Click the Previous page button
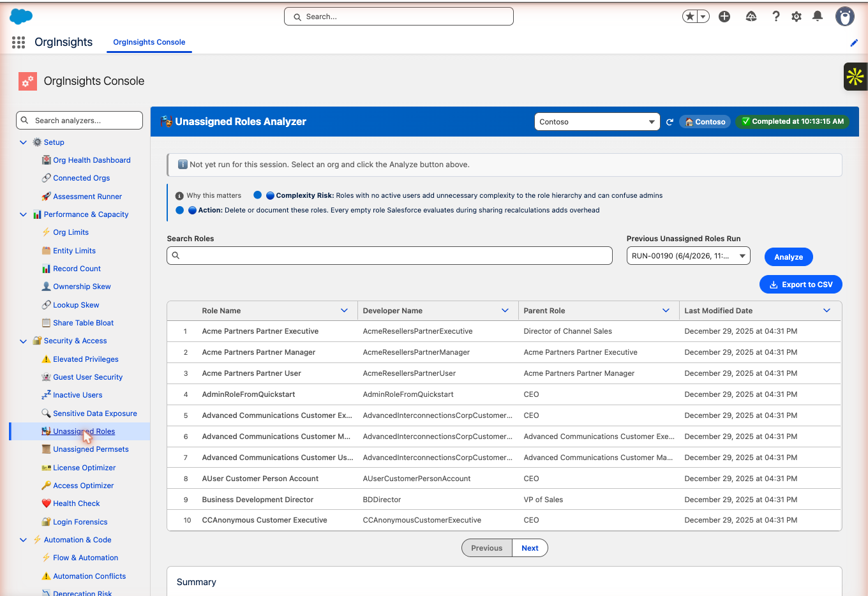This screenshot has height=596, width=868. click(487, 548)
